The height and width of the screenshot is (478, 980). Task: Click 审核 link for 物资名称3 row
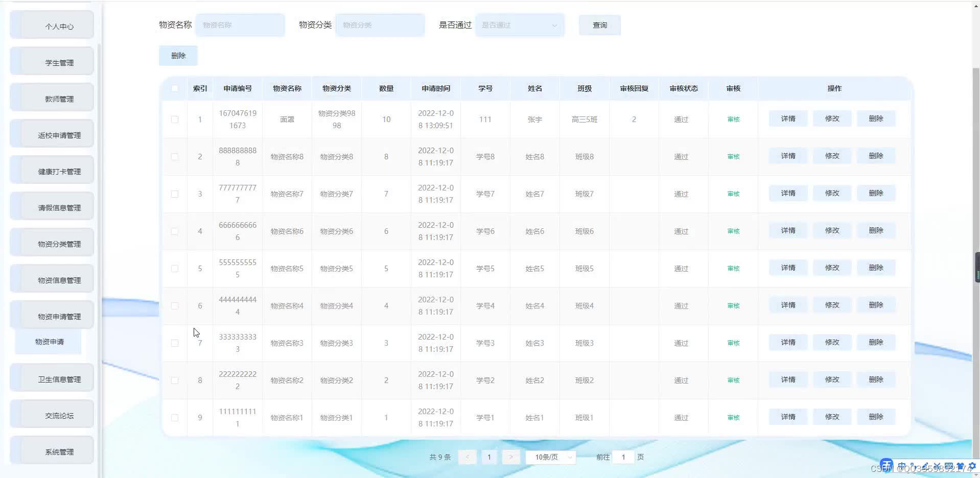tap(733, 343)
